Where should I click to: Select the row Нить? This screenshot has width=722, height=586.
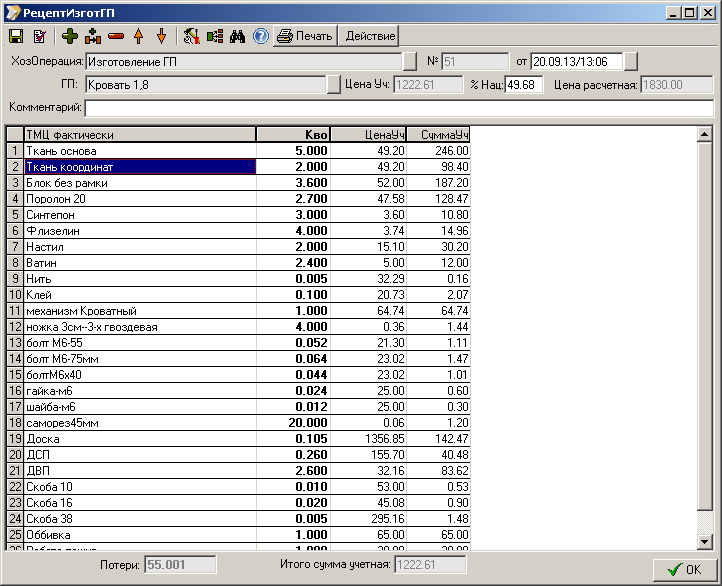[x=238, y=279]
